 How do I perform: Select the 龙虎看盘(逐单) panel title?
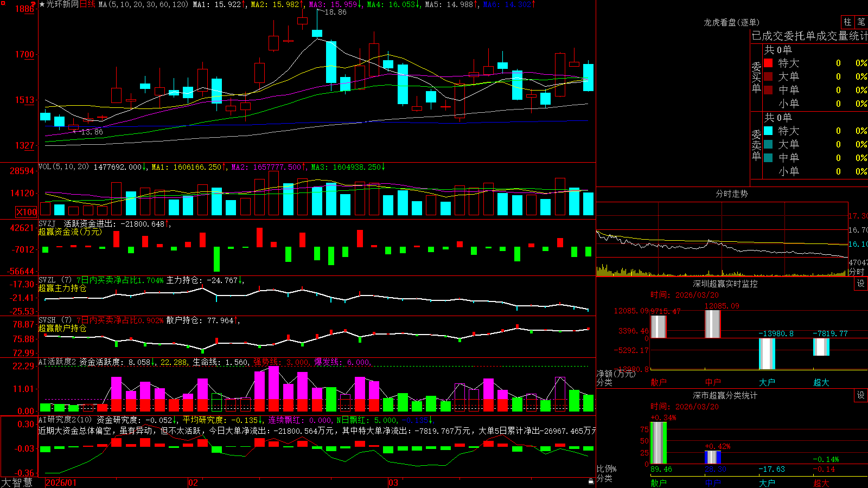click(731, 22)
